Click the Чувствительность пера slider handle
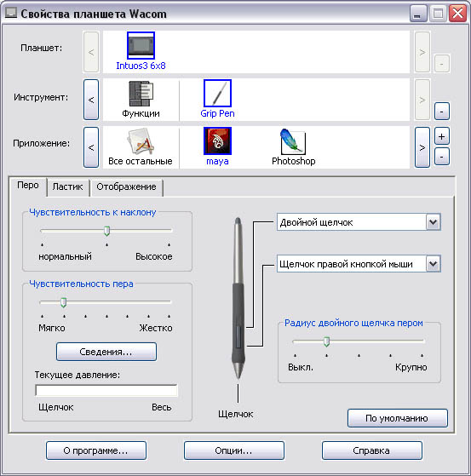 pyautogui.click(x=63, y=302)
